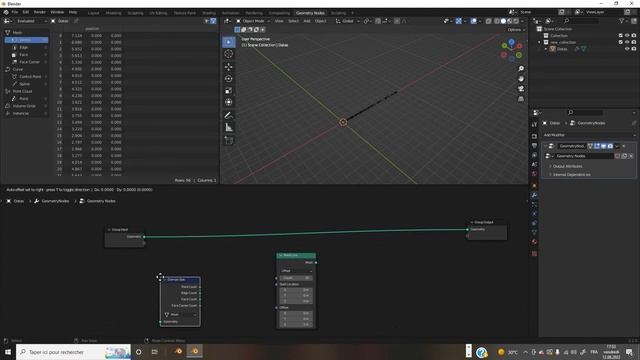Toggle the camera view icon
640x360 pixels.
click(521, 89)
